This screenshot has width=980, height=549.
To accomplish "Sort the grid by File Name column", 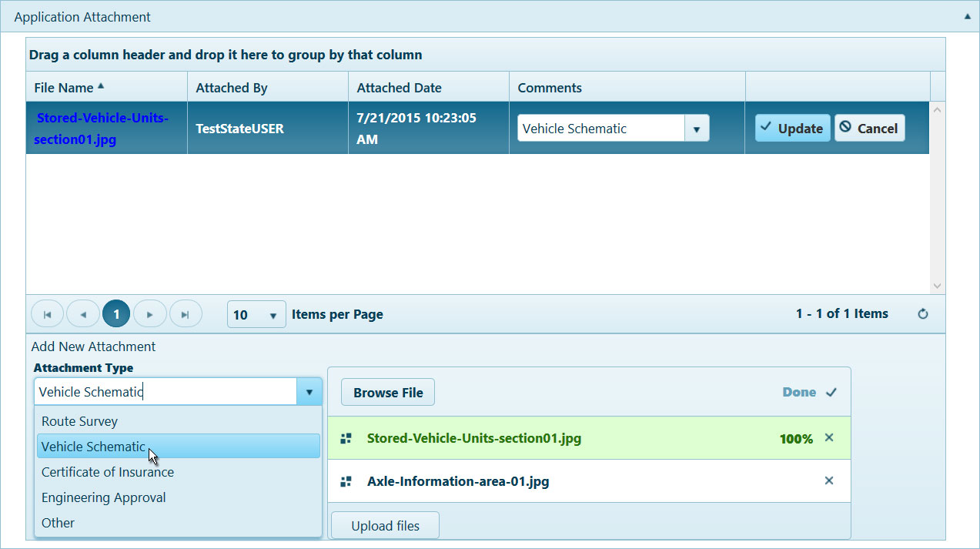I will (x=65, y=88).
